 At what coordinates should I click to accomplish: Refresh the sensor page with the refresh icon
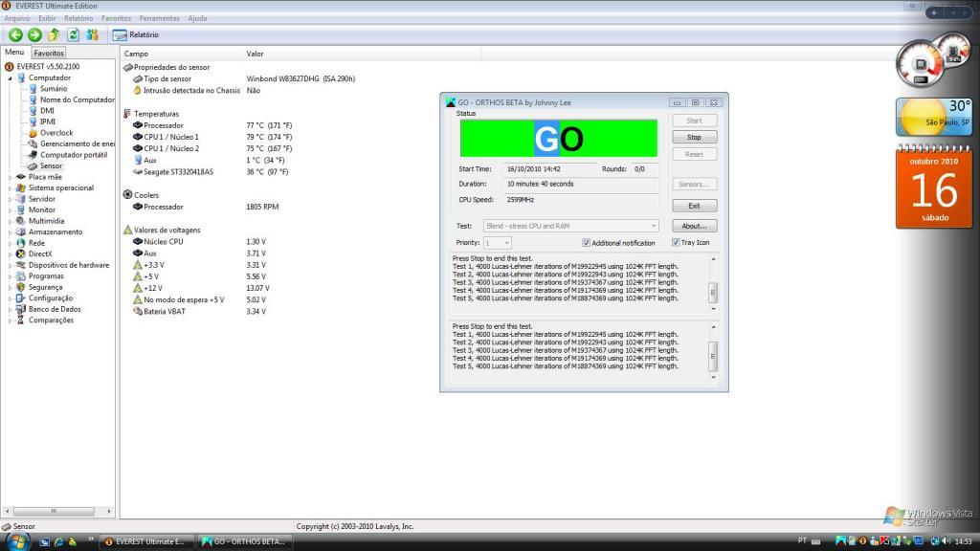73,35
